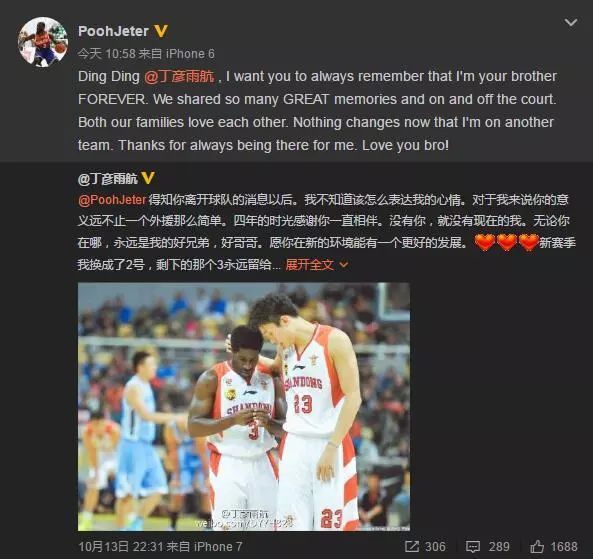Viewport: 593px width, 559px height.
Task: Open PoohJeter's profile avatar
Action: point(43,42)
